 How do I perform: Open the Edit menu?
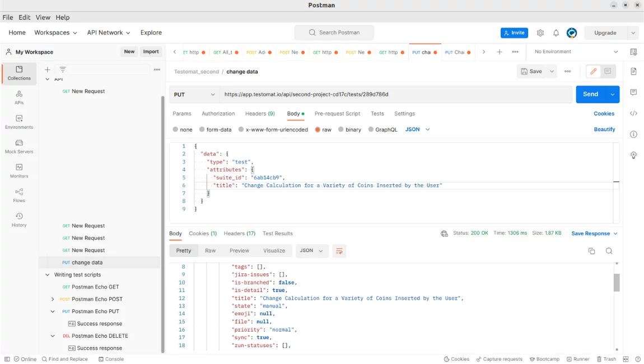25,17
